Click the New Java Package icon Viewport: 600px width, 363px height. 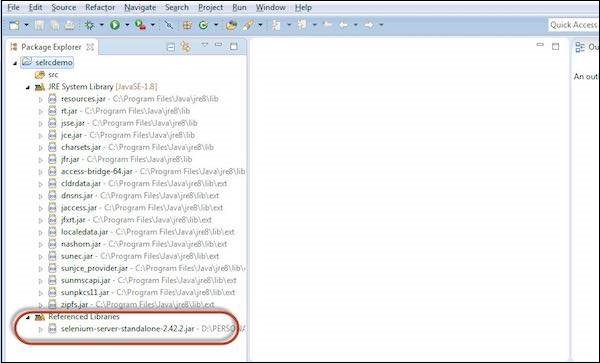[x=187, y=25]
